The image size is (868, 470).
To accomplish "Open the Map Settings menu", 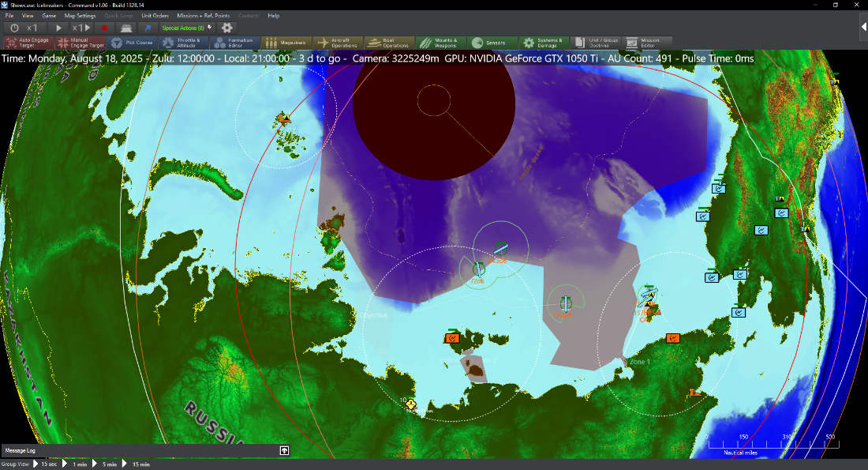I will (80, 16).
